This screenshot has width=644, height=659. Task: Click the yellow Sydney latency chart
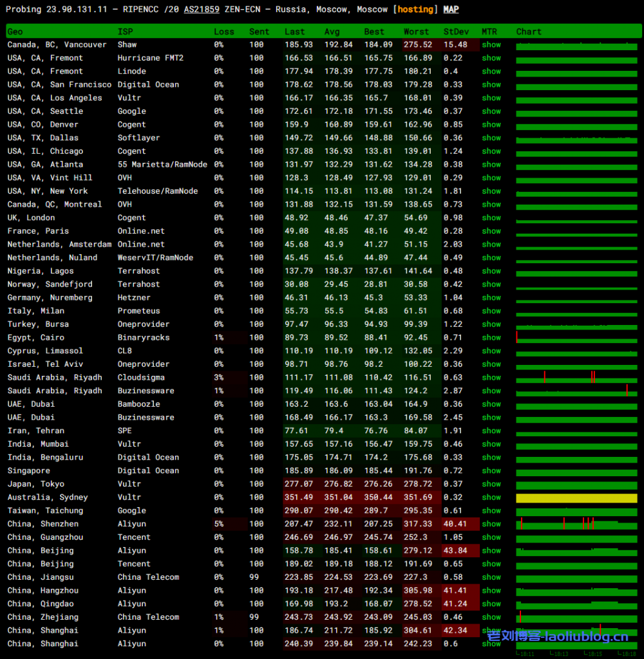pyautogui.click(x=576, y=498)
